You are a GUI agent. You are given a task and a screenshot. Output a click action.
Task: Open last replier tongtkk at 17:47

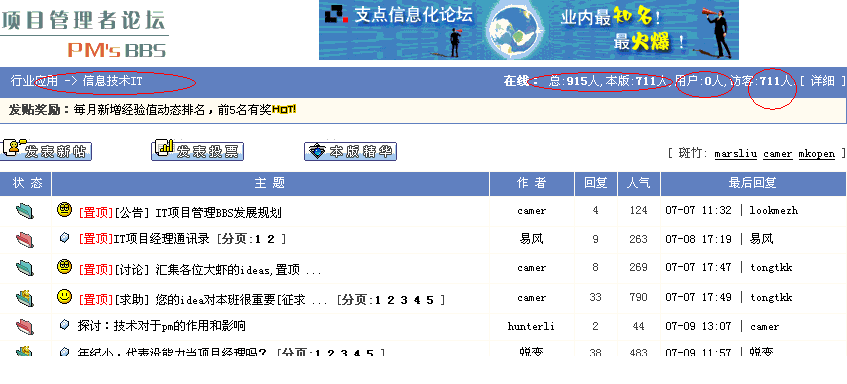tap(771, 268)
